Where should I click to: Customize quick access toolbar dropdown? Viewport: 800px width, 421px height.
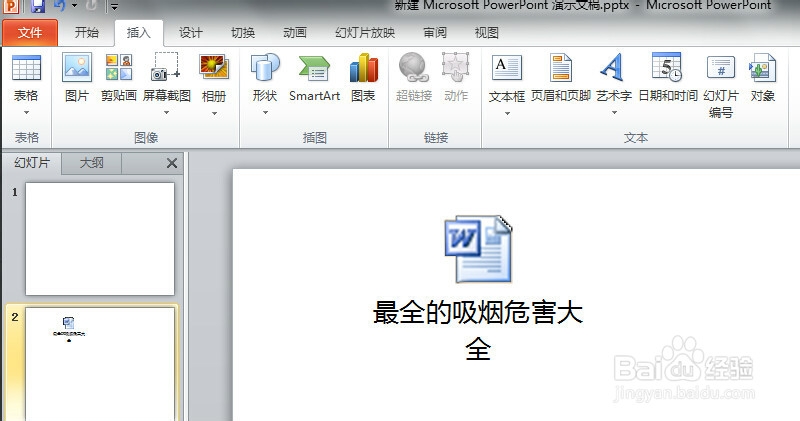coord(114,7)
